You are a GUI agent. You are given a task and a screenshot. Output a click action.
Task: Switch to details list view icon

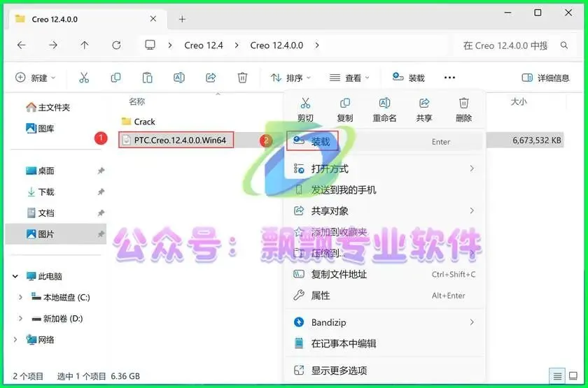click(557, 375)
